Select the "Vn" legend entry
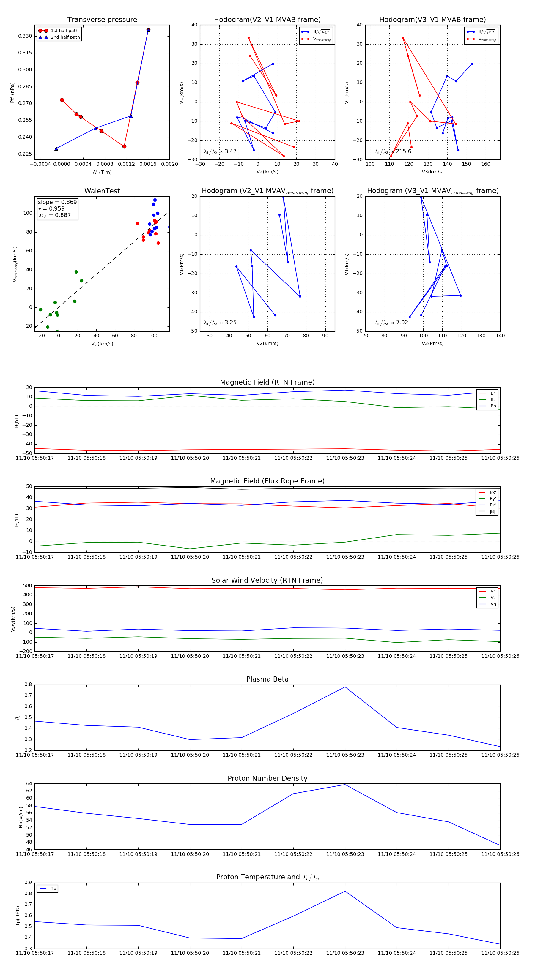 click(x=488, y=604)
